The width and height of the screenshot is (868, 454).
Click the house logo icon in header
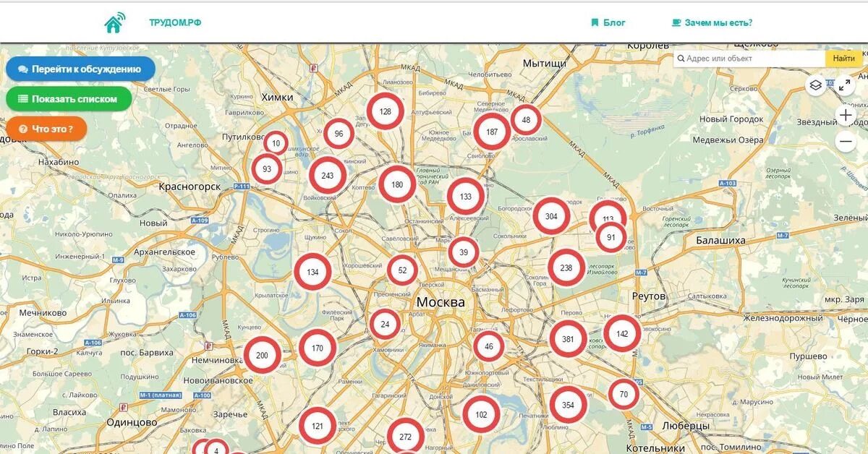click(x=114, y=23)
